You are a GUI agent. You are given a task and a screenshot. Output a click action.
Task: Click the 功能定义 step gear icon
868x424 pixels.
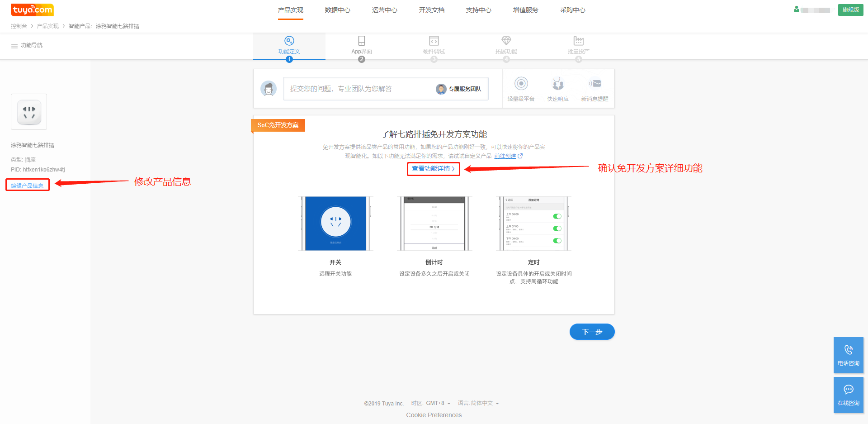click(289, 41)
